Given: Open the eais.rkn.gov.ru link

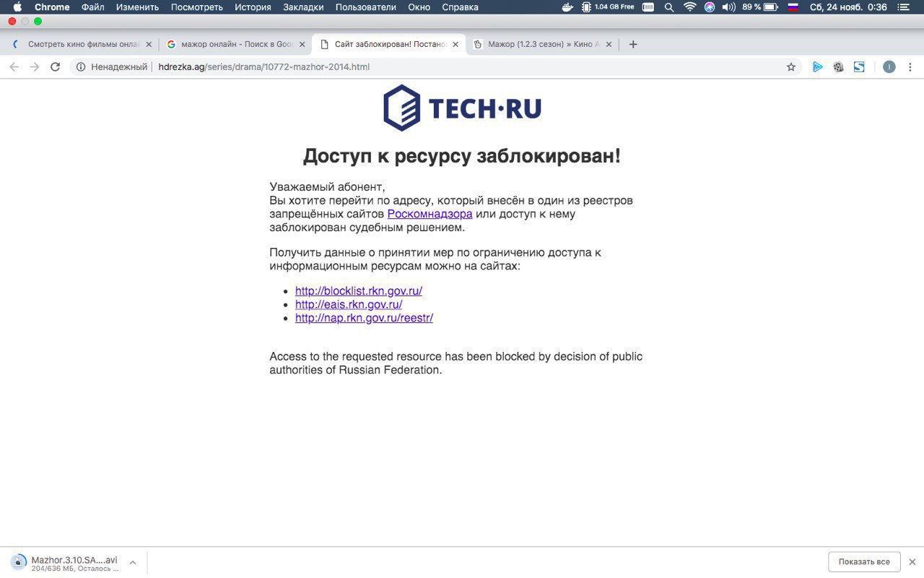Looking at the screenshot, I should pyautogui.click(x=349, y=304).
